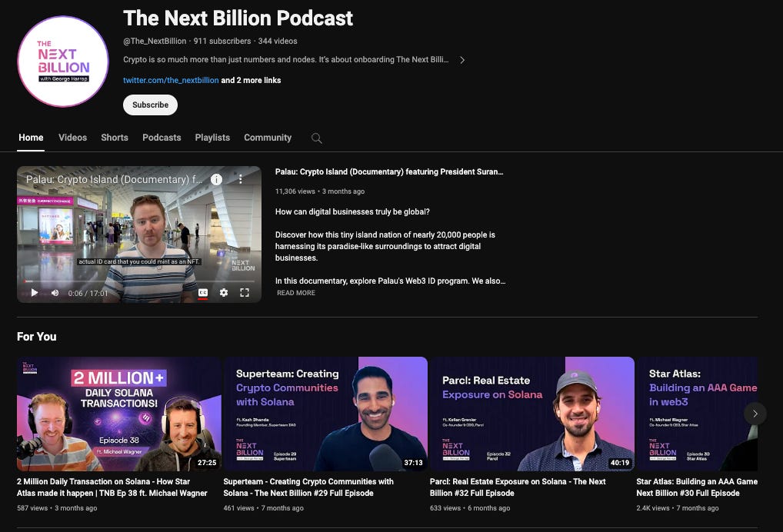Click 'and 2 more links'

tap(251, 81)
